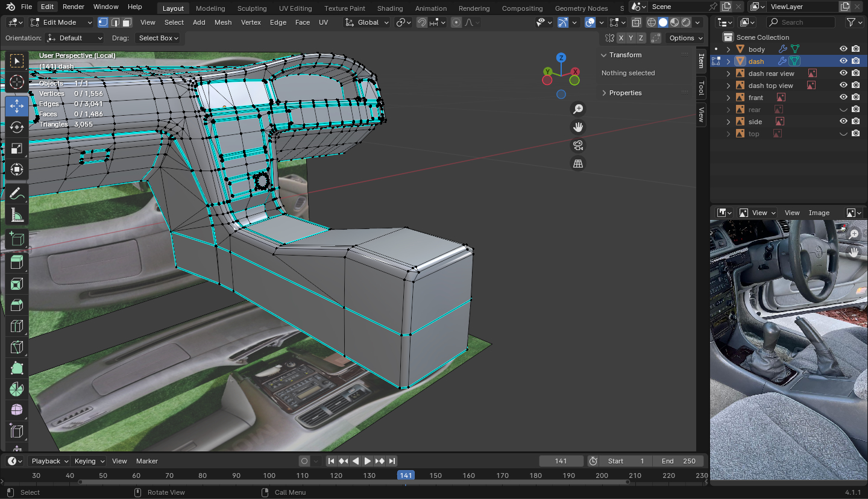Switch to the UV Editing workspace tab
Screen dimensions: 868x499
tap(295, 8)
